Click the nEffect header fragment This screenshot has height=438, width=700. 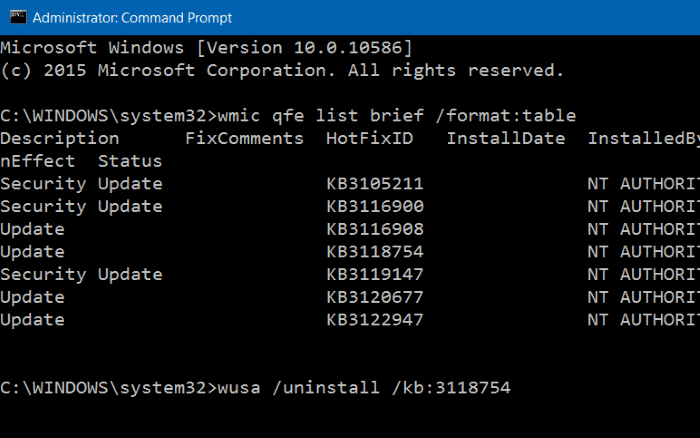tap(38, 161)
